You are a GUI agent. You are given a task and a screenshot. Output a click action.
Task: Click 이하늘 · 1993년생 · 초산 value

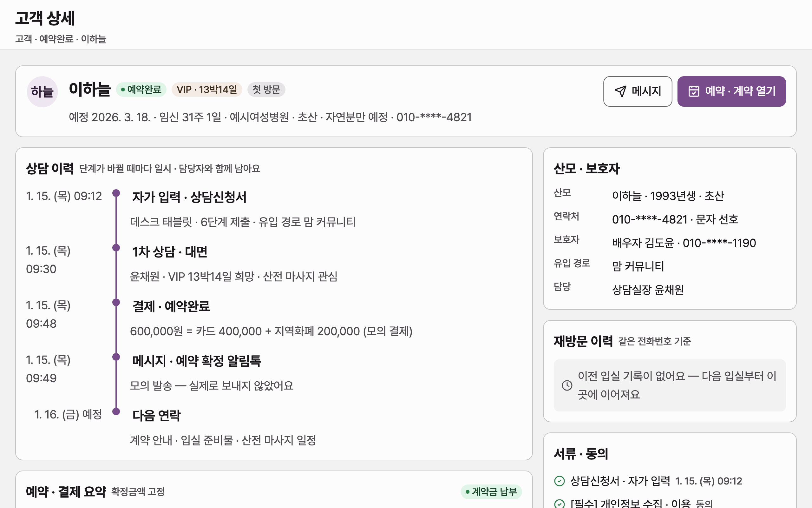pyautogui.click(x=668, y=196)
